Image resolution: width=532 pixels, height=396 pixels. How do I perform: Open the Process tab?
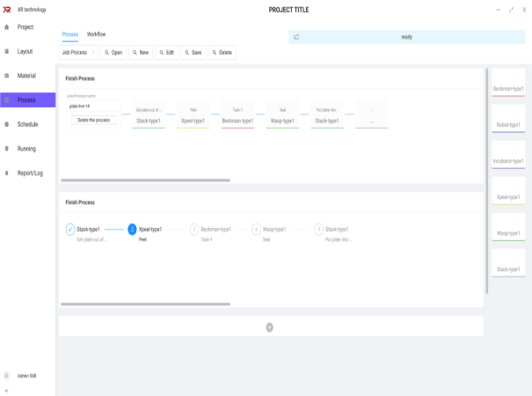point(70,34)
